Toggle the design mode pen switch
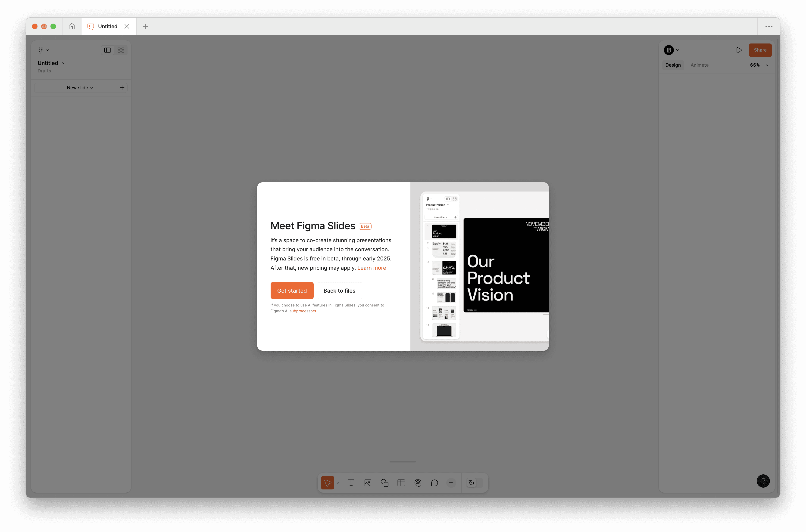 tap(475, 483)
